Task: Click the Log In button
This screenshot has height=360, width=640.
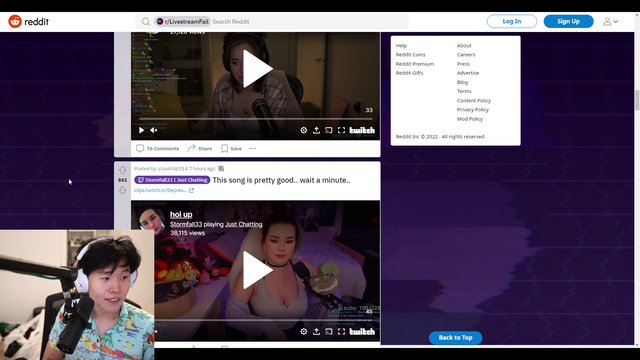Action: click(x=511, y=21)
